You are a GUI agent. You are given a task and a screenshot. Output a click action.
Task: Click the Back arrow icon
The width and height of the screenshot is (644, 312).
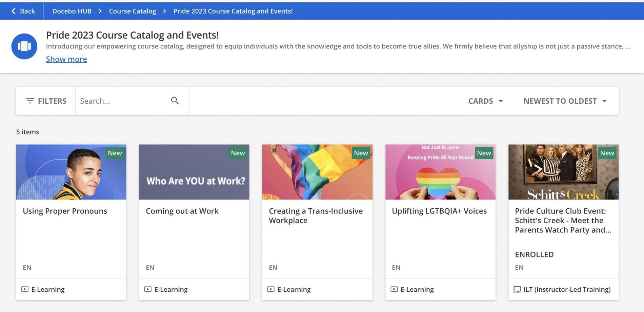(x=14, y=11)
